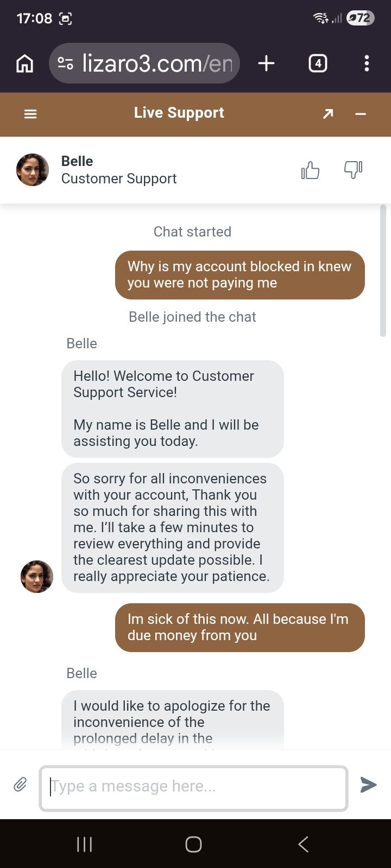Focus the 'Type a message here' field
Viewport: 391px width, 868px height.
click(193, 788)
